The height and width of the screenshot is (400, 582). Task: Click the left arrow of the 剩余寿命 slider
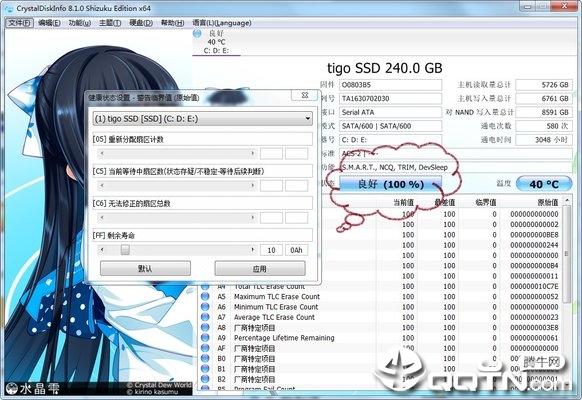coord(102,250)
